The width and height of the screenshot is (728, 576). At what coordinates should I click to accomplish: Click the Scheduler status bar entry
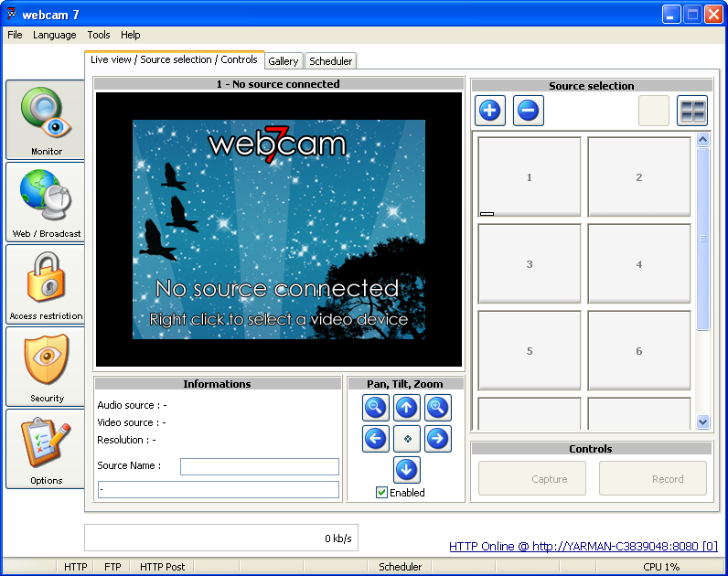coord(400,567)
